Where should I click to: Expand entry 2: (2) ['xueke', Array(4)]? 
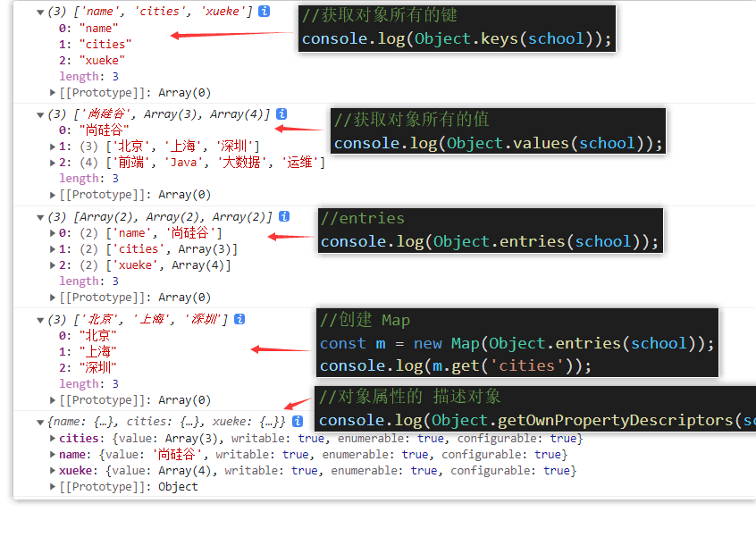point(53,265)
